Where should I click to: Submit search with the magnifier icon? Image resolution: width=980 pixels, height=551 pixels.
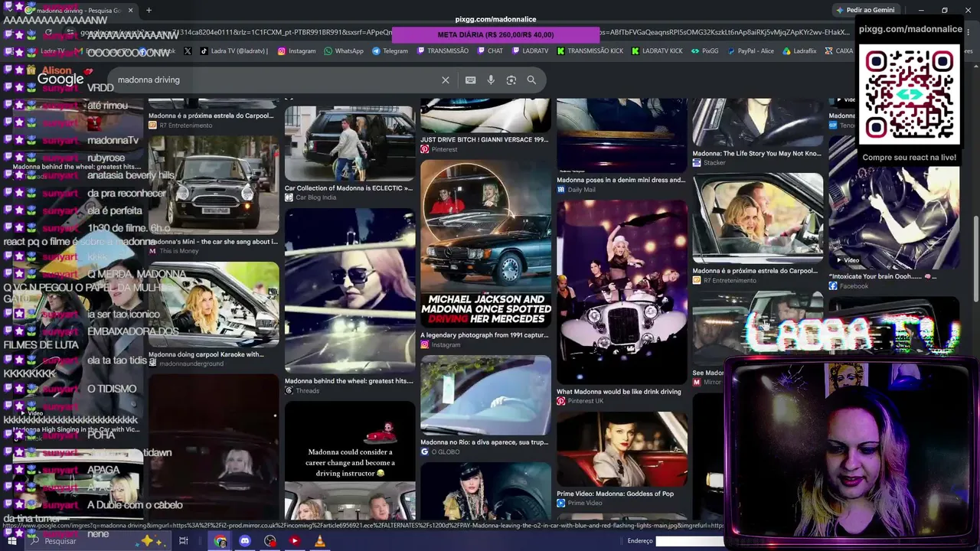pyautogui.click(x=531, y=80)
